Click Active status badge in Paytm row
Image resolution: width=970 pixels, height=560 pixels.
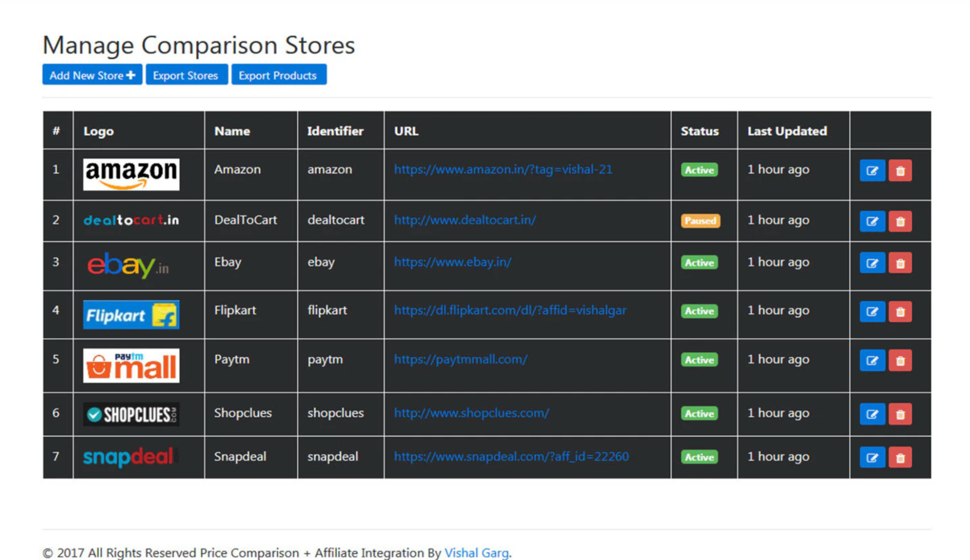pyautogui.click(x=699, y=360)
